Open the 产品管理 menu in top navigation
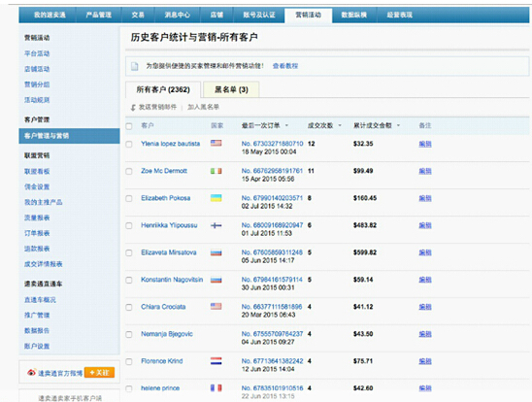The height and width of the screenshot is (402, 532). [98, 15]
